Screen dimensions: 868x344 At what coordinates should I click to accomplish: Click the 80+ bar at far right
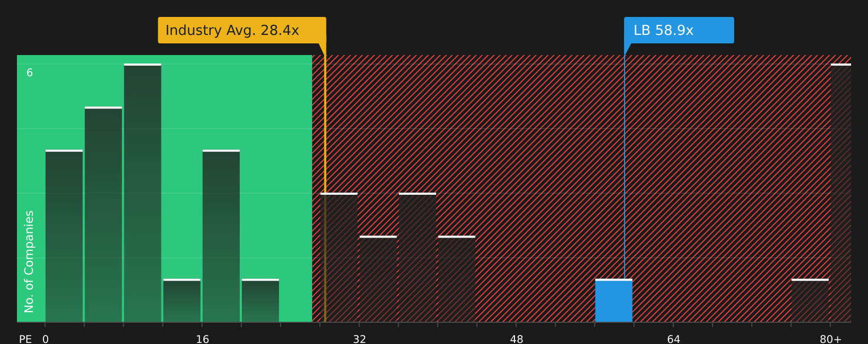pyautogui.click(x=841, y=193)
